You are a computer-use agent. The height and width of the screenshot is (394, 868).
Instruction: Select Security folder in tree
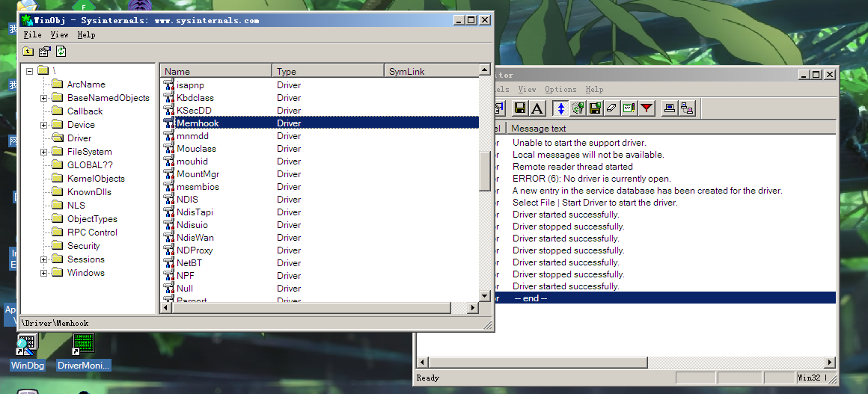76,246
